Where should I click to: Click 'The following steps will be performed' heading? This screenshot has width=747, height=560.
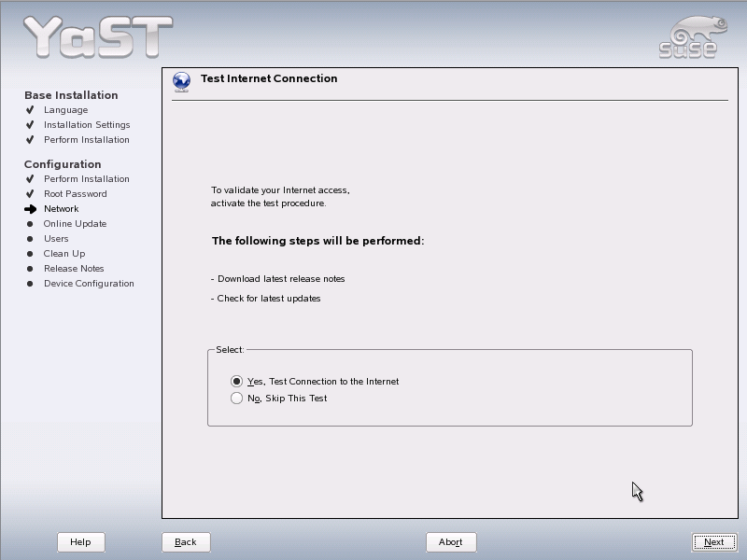click(x=317, y=241)
